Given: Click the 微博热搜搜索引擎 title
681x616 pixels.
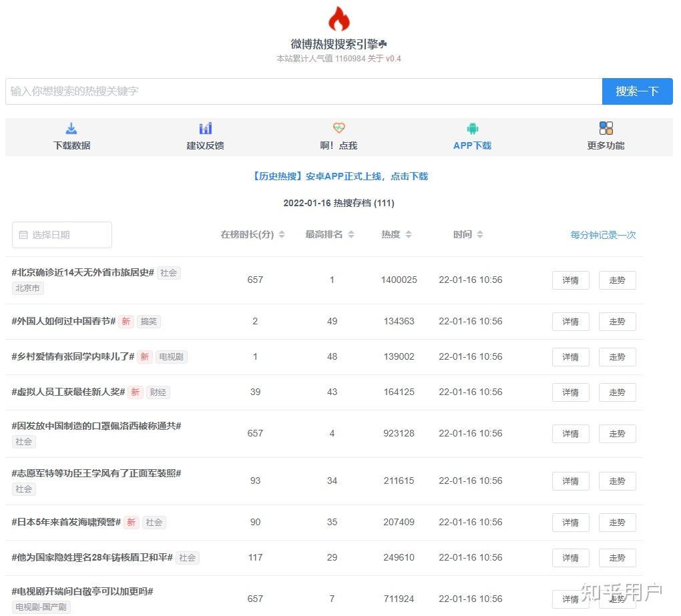Looking at the screenshot, I should point(338,44).
